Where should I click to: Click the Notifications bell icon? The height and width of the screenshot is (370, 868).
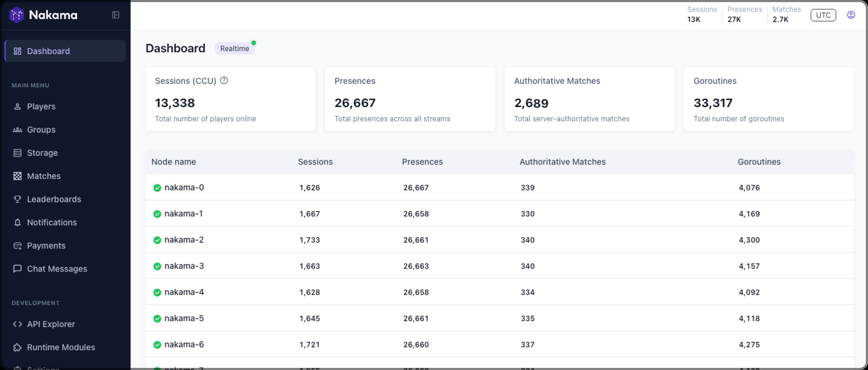[18, 223]
